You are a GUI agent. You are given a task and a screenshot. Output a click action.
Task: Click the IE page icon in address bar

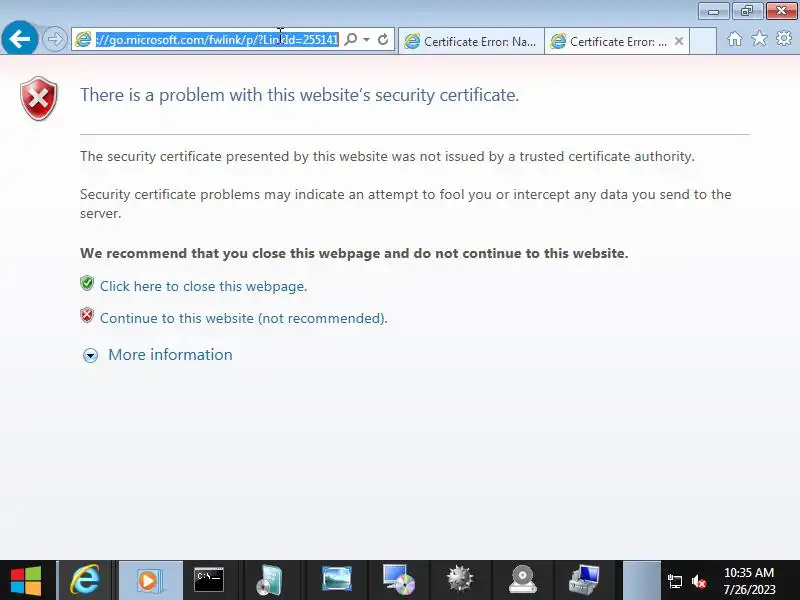[x=83, y=39]
